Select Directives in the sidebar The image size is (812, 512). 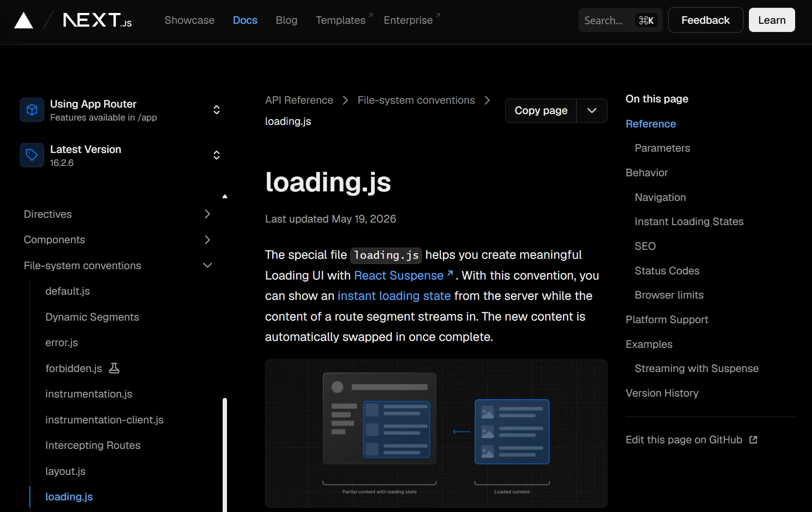coord(48,214)
